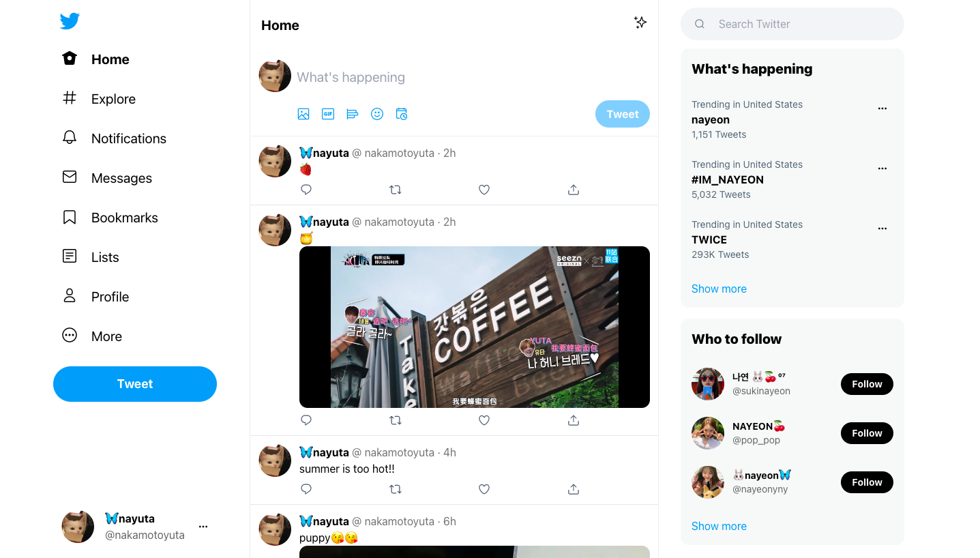This screenshot has height=558, width=980.
Task: Share the honey pot video tweet
Action: [574, 420]
